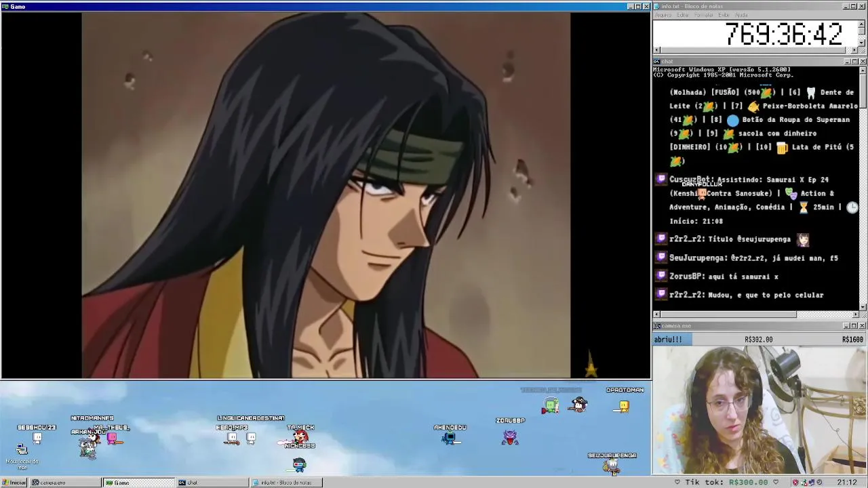
Task: Click the emote after @seujurupenga in chat
Action: (x=803, y=239)
